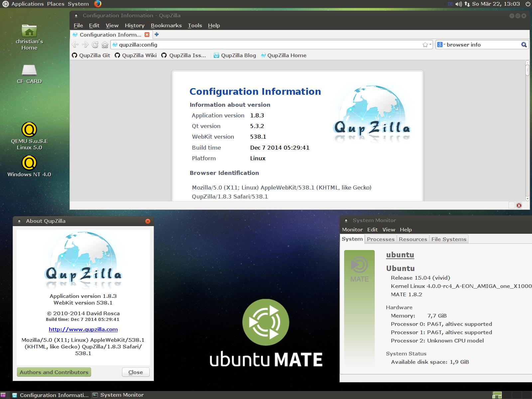The height and width of the screenshot is (399, 532).
Task: Follow the www.qupzilla.com link
Action: click(83, 329)
